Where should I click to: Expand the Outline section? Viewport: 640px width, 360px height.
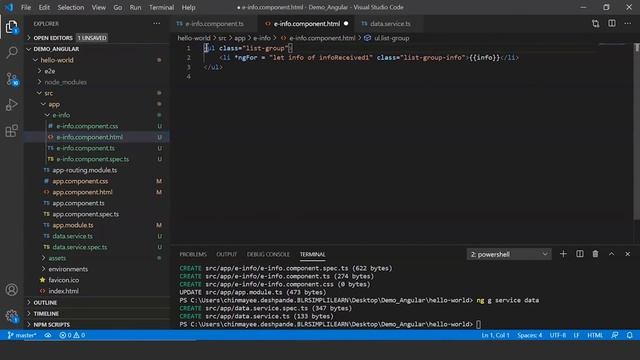pos(45,302)
